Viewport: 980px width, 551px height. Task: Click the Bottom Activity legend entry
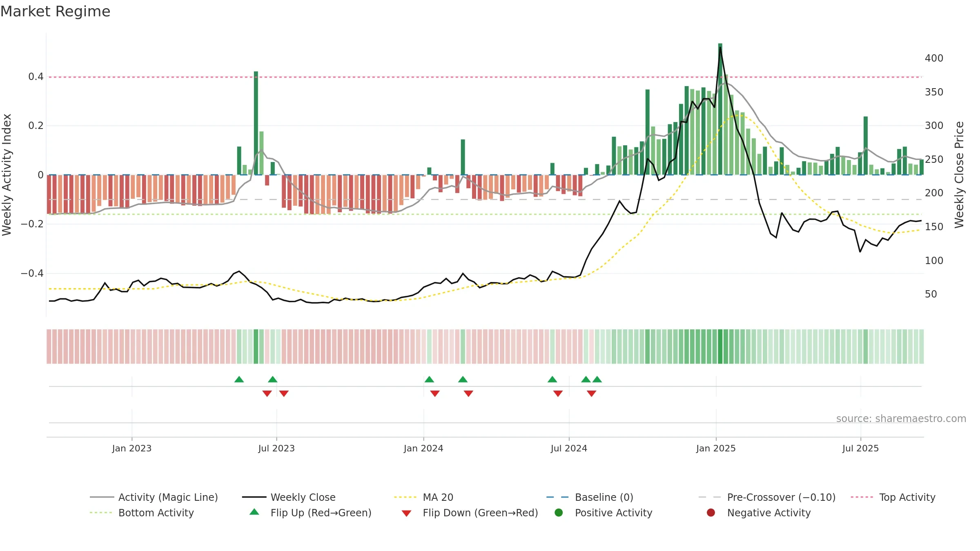[142, 513]
